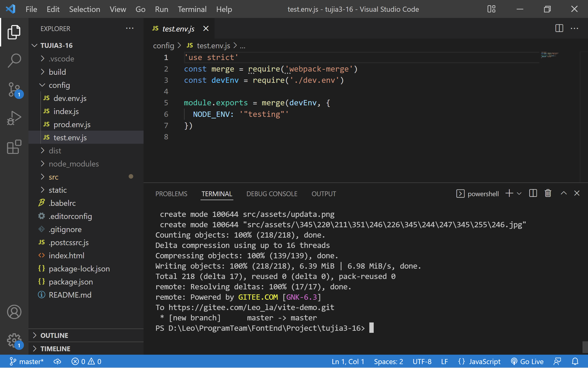Open the .gitignore file
Image resolution: width=588 pixels, height=368 pixels.
86,229
